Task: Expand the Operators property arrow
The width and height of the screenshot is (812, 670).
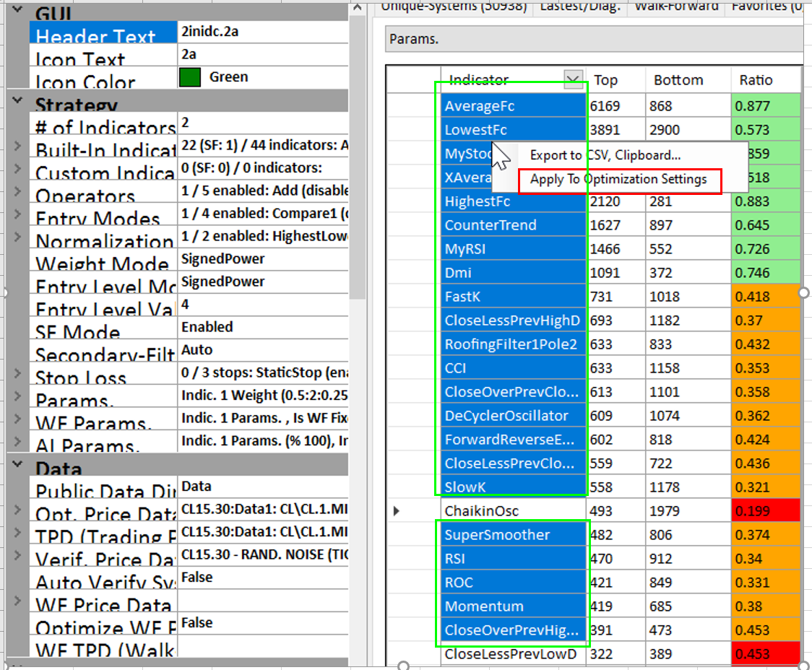Action: [18, 192]
